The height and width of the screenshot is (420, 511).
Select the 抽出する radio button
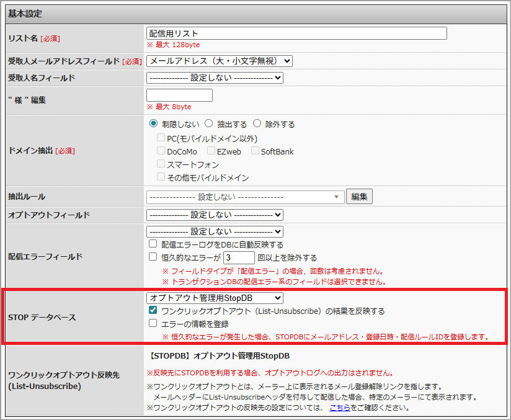point(208,124)
